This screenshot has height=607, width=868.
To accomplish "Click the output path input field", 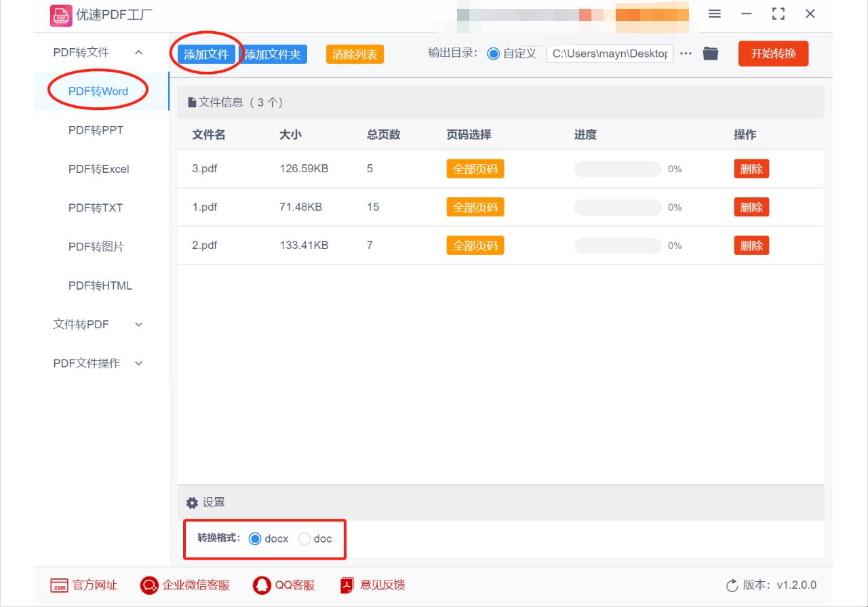I will (610, 53).
